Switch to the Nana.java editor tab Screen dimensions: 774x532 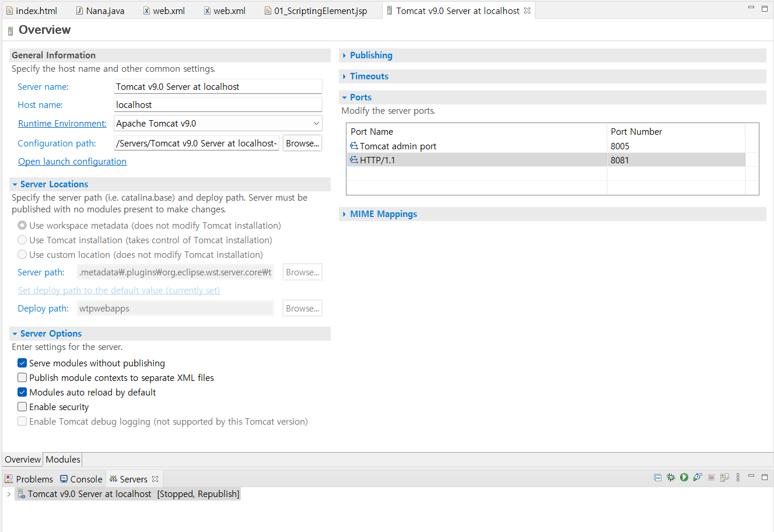pyautogui.click(x=100, y=10)
